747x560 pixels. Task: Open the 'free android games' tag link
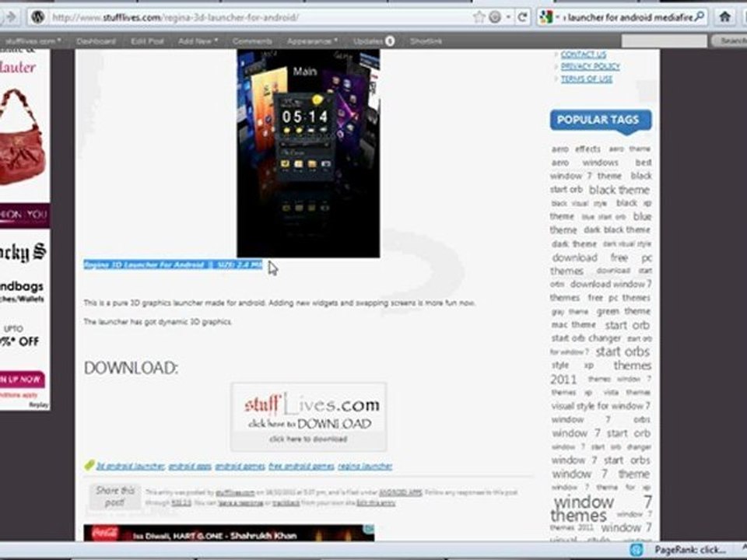pyautogui.click(x=301, y=466)
